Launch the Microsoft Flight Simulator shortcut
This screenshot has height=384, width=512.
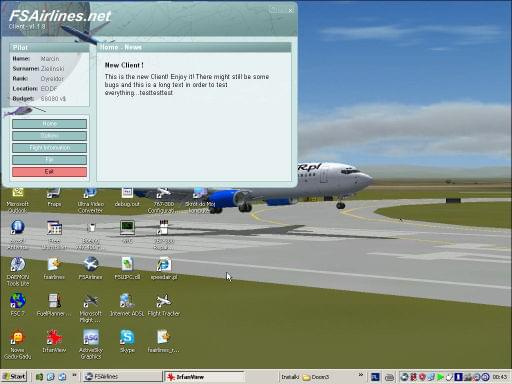click(90, 308)
